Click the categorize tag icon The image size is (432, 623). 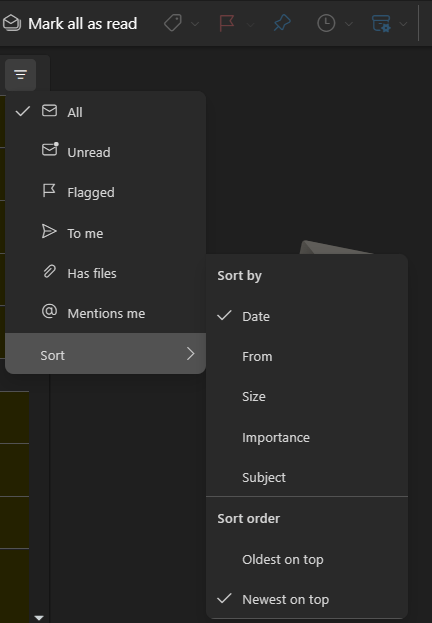173,23
